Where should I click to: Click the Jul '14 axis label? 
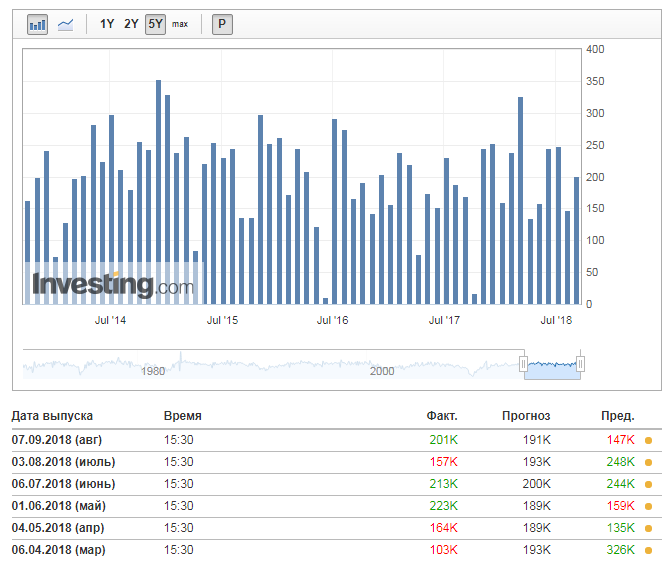click(x=110, y=320)
